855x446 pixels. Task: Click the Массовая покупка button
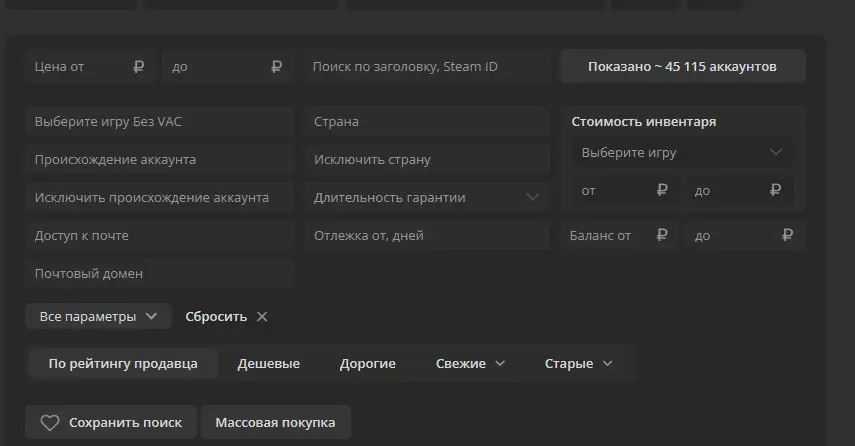(275, 423)
